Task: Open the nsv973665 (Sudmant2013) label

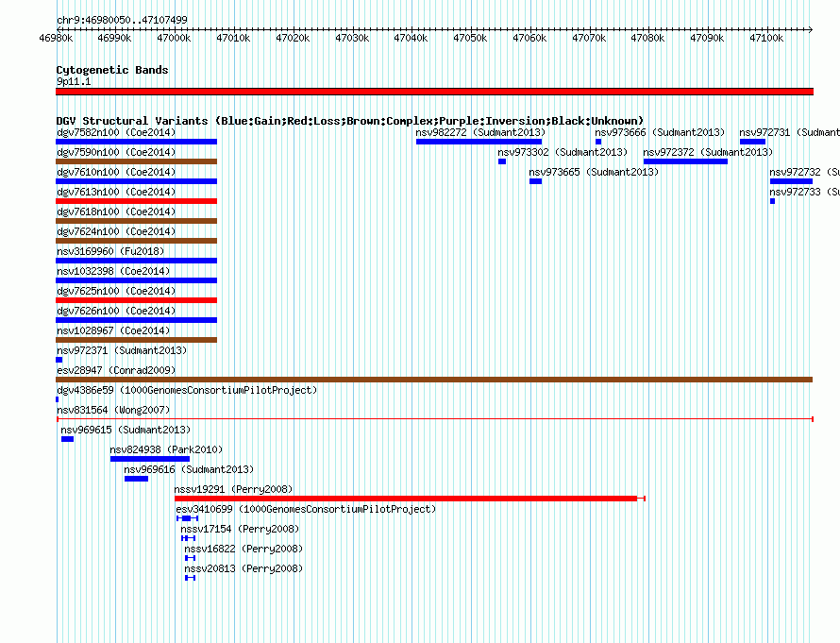Action: point(594,172)
